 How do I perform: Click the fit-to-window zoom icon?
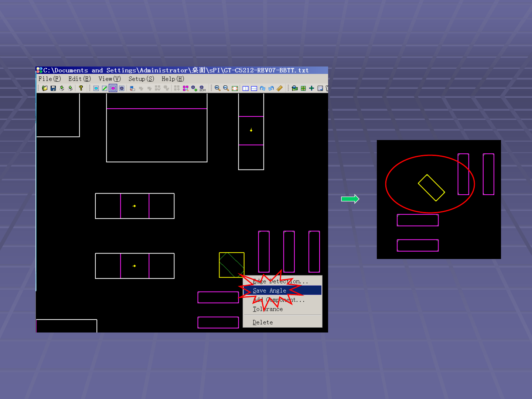click(x=235, y=88)
